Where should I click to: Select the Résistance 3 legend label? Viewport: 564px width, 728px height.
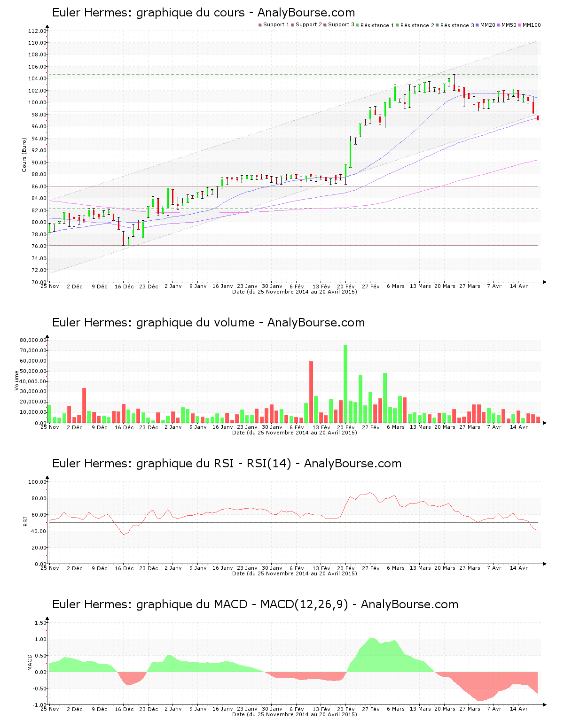point(457,25)
